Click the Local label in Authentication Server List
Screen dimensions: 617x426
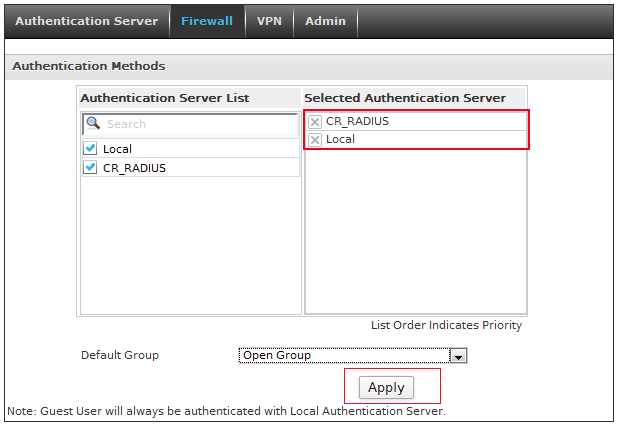tap(117, 149)
